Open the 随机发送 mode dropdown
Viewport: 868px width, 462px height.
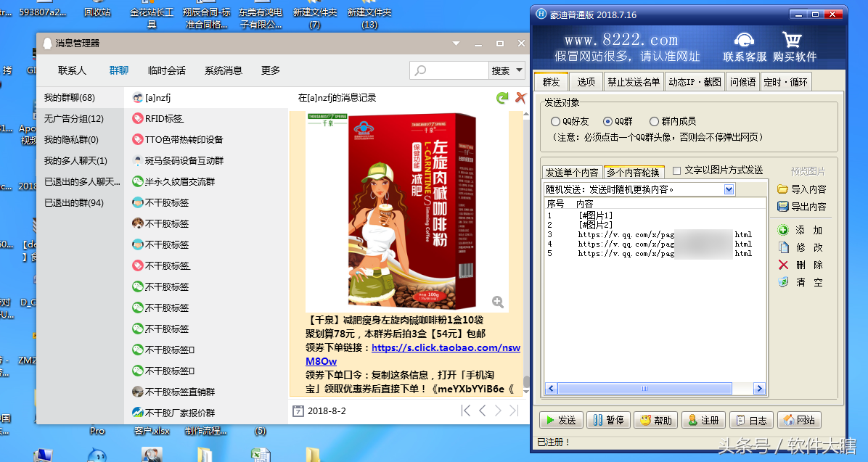coord(729,189)
